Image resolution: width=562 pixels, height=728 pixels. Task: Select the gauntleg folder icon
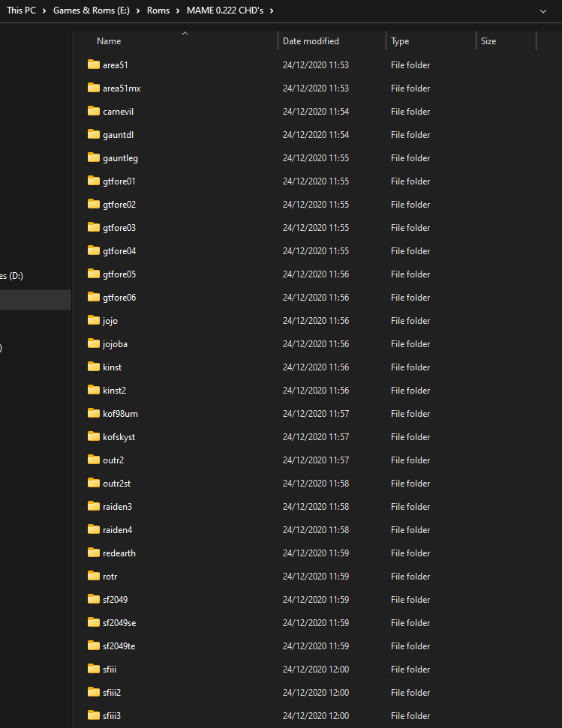click(x=94, y=157)
